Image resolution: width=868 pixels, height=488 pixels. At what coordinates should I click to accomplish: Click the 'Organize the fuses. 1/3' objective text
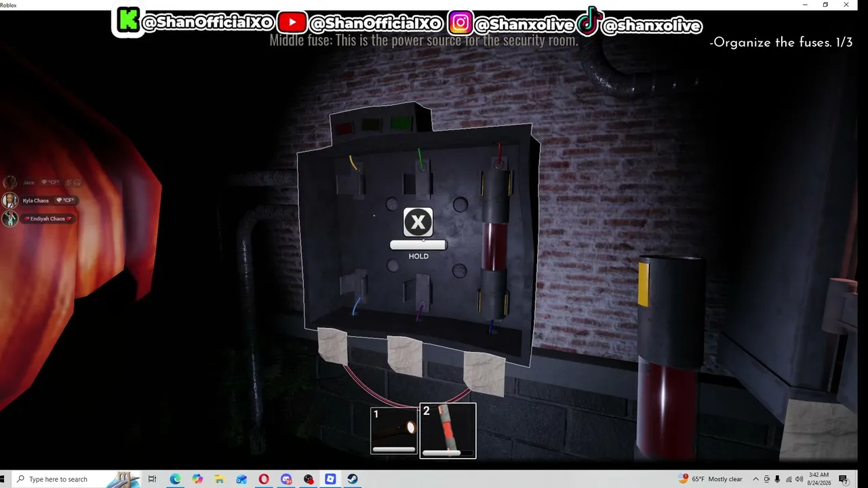[x=781, y=43]
